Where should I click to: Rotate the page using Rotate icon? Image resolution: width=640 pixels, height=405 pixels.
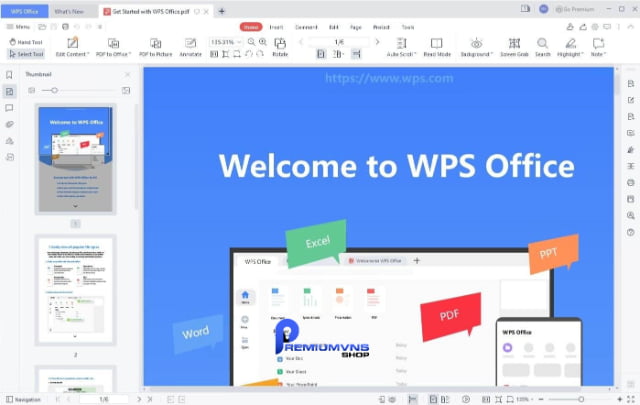[x=279, y=45]
